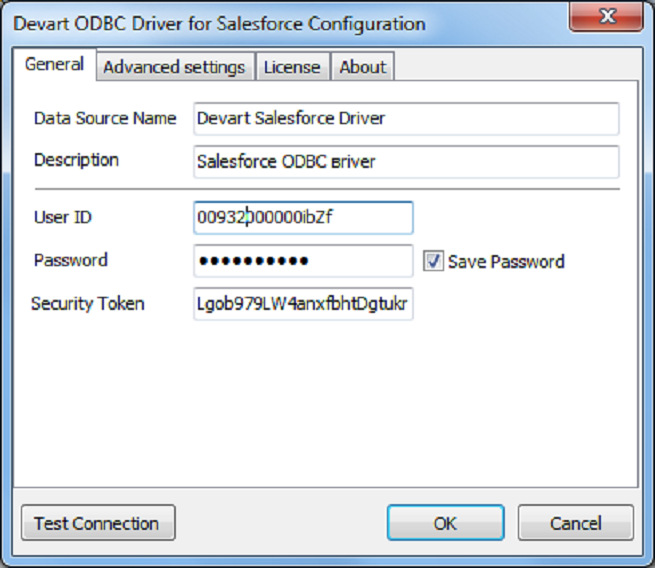Screen dimensions: 655x568
Task: Click the Save Password label text
Action: coord(506,262)
